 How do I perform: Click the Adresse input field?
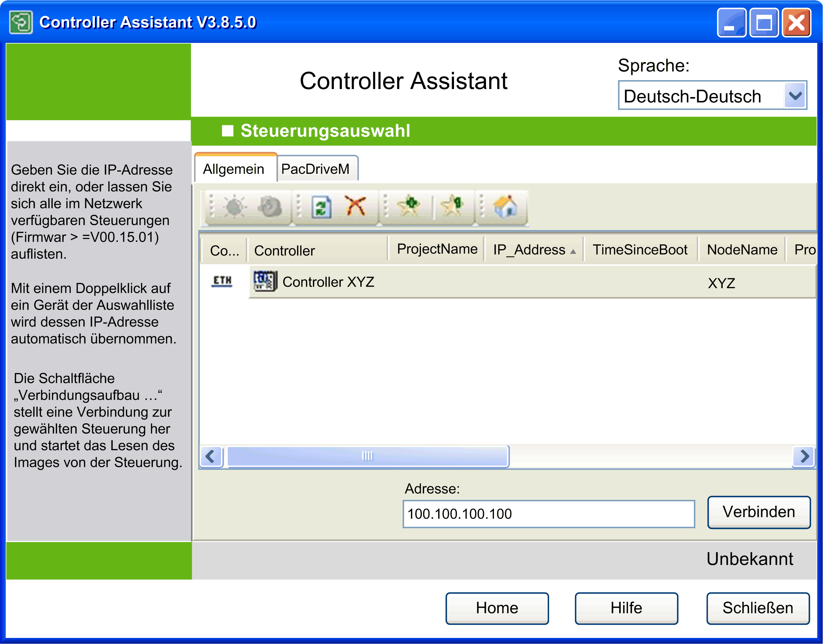pyautogui.click(x=548, y=514)
